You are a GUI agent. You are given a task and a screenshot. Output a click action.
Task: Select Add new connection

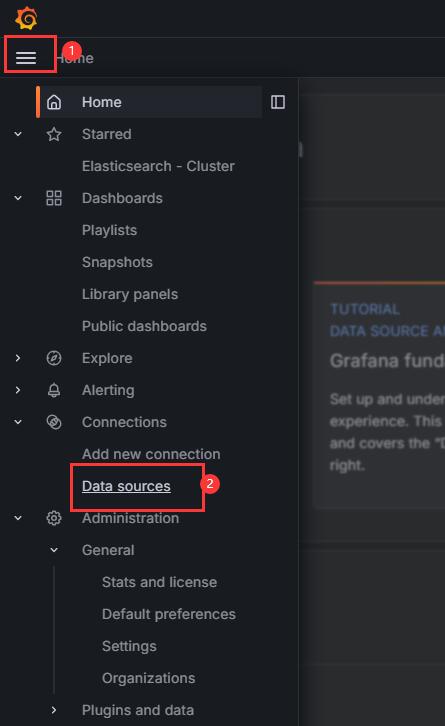tap(151, 454)
